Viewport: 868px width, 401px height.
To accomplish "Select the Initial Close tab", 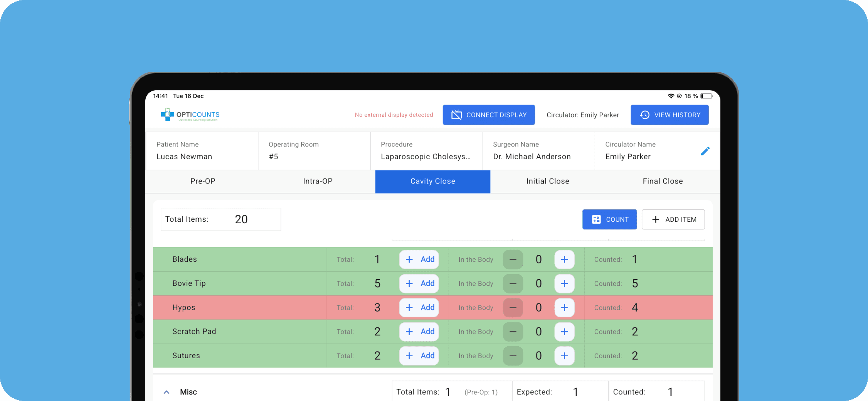I will (547, 181).
